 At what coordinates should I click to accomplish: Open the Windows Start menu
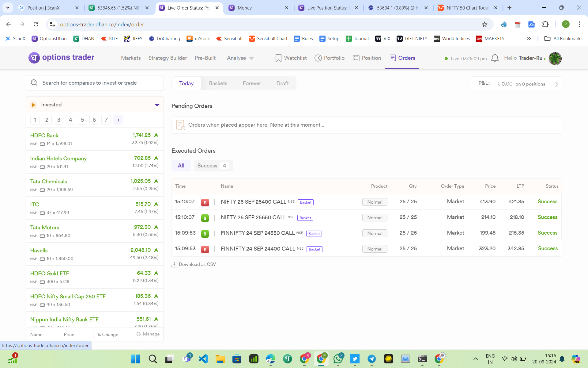(x=135, y=359)
